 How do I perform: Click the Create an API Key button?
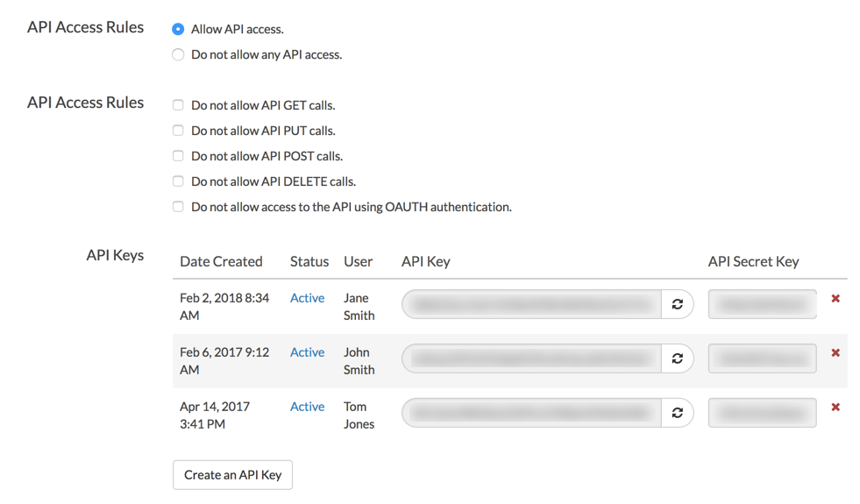(232, 475)
